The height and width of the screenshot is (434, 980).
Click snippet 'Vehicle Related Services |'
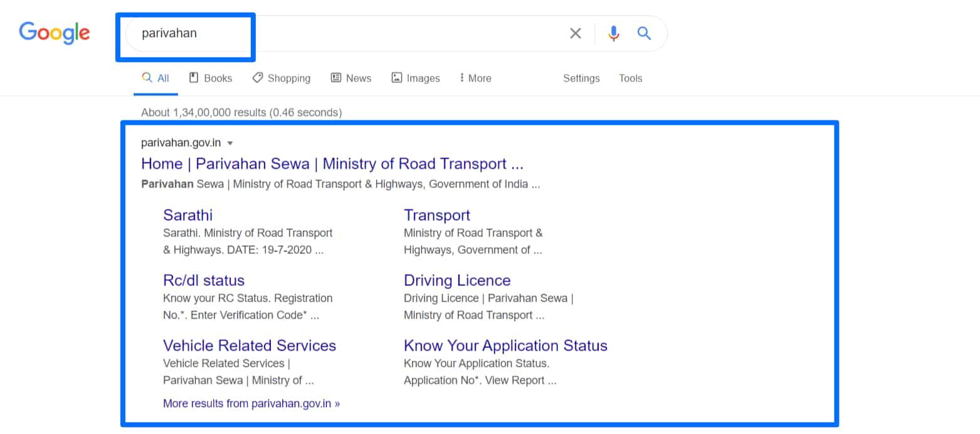(x=226, y=363)
